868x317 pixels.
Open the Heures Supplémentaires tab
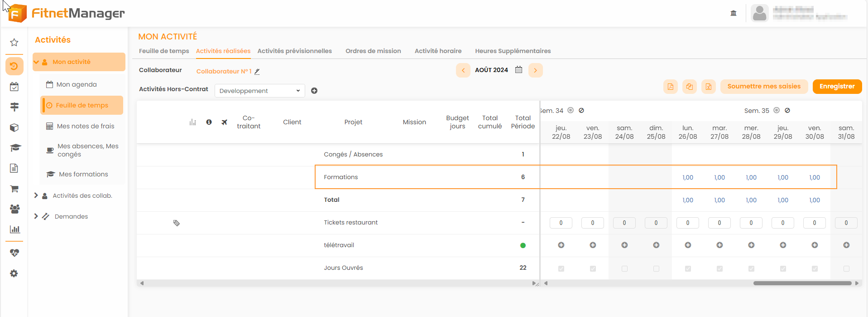[513, 51]
